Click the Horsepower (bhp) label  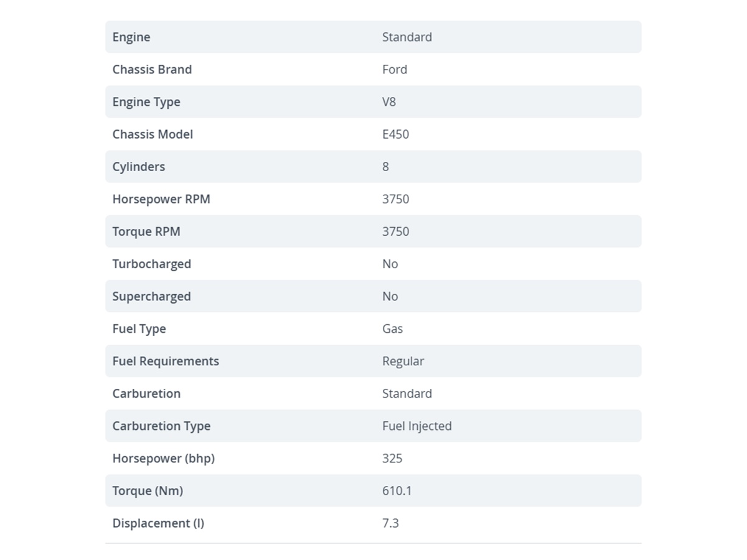[164, 458]
